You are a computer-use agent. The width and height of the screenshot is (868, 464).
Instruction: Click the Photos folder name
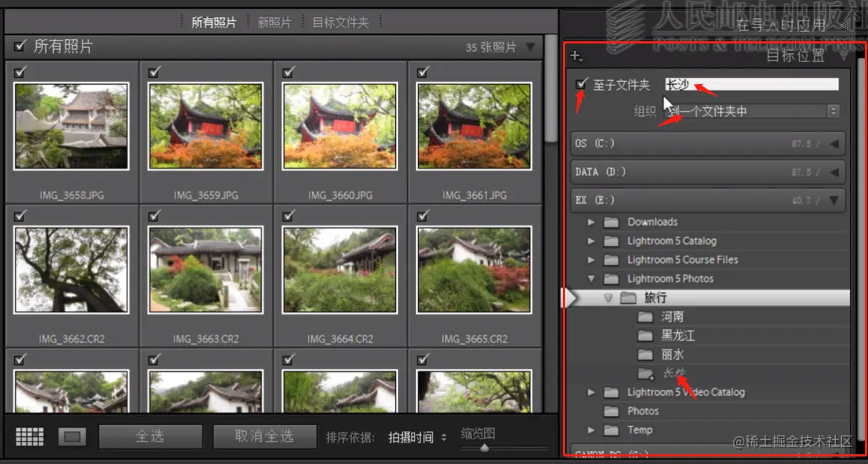point(642,411)
